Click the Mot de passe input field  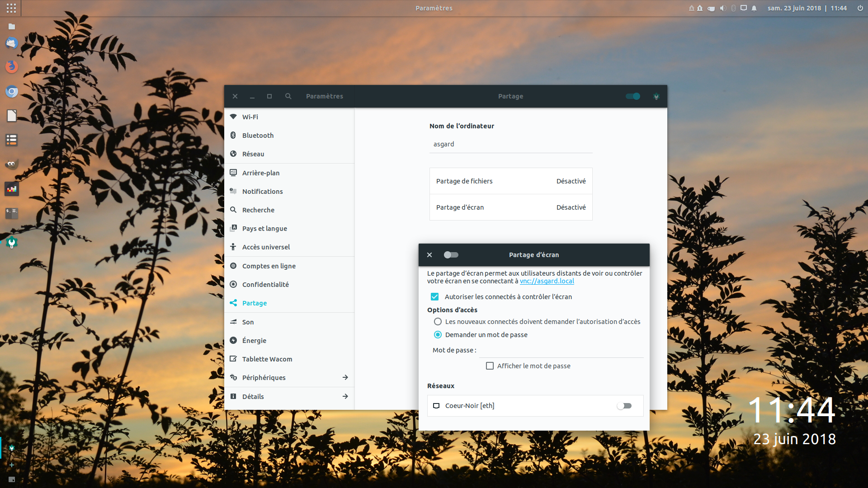[x=561, y=350]
